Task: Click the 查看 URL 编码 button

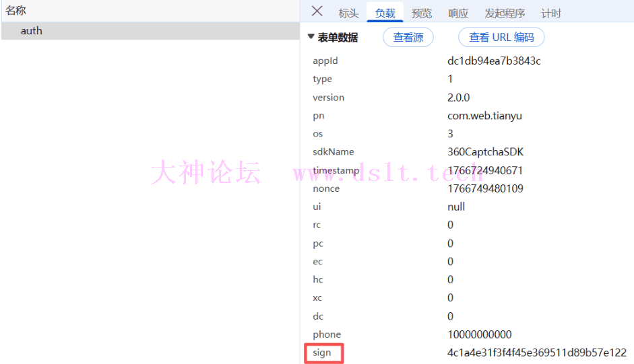Action: click(x=501, y=38)
